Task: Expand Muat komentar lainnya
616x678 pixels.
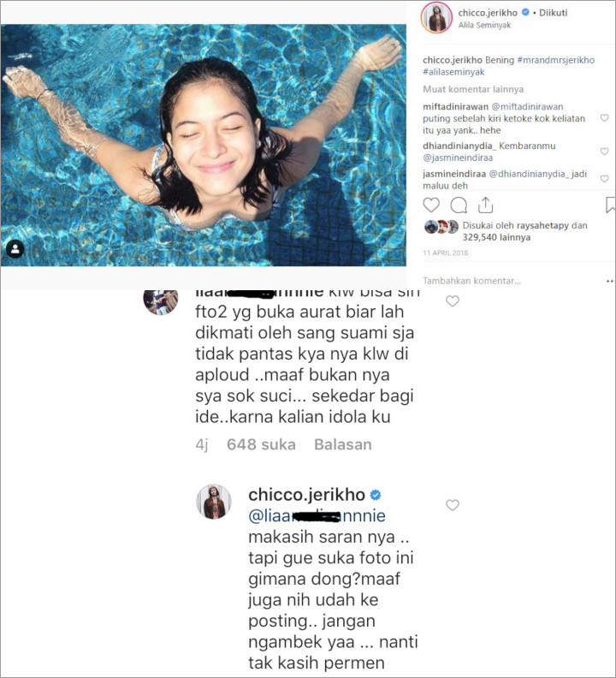Action: (473, 89)
